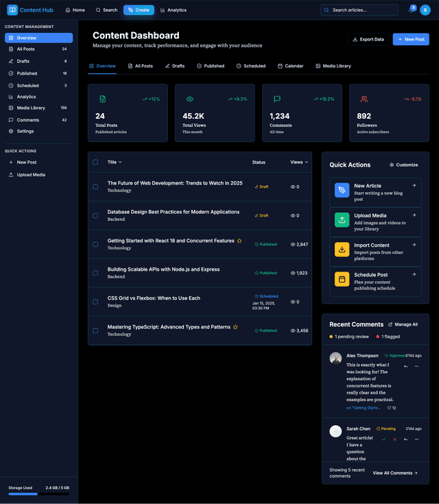The width and height of the screenshot is (439, 504).
Task: Click the Import Content download icon
Action: point(342,249)
